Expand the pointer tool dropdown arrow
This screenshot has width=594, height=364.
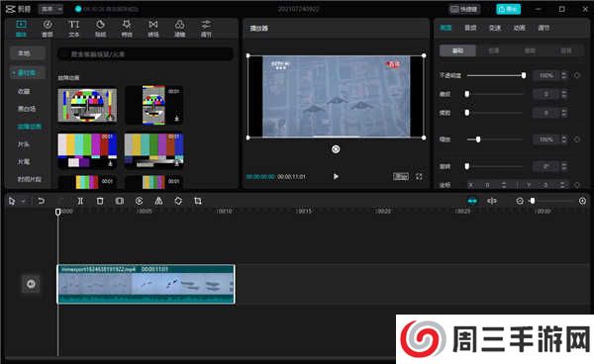(x=23, y=202)
